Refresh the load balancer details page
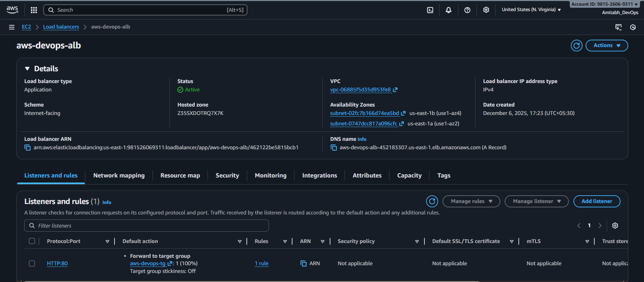This screenshot has height=282, width=644. pyautogui.click(x=576, y=45)
